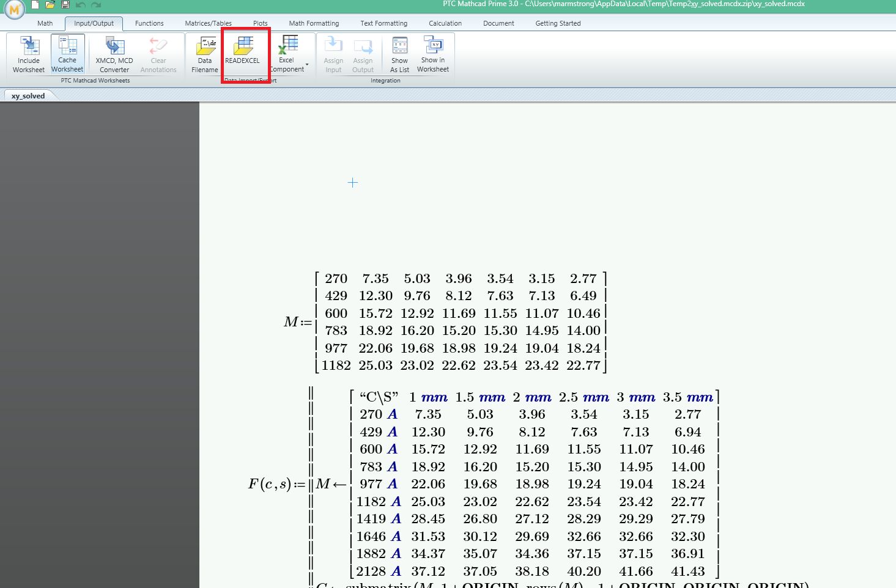Click the blue crosshair cursor in worksheet

coord(352,182)
